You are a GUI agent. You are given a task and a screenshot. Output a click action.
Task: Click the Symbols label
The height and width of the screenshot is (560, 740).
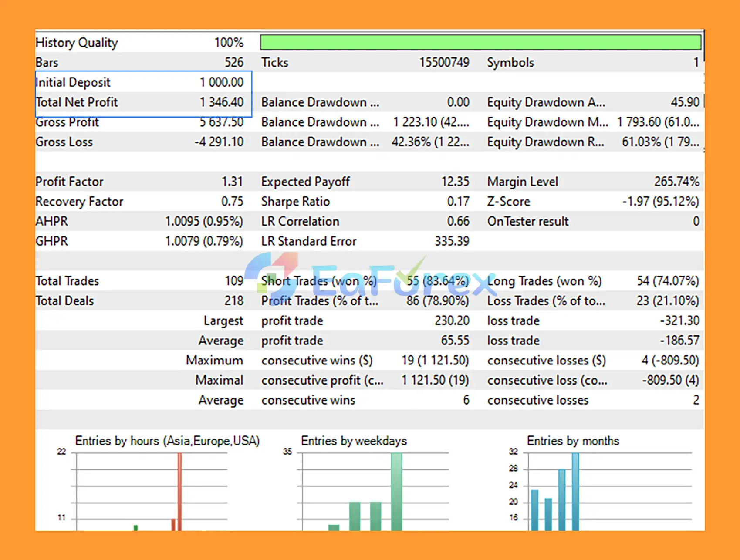510,63
